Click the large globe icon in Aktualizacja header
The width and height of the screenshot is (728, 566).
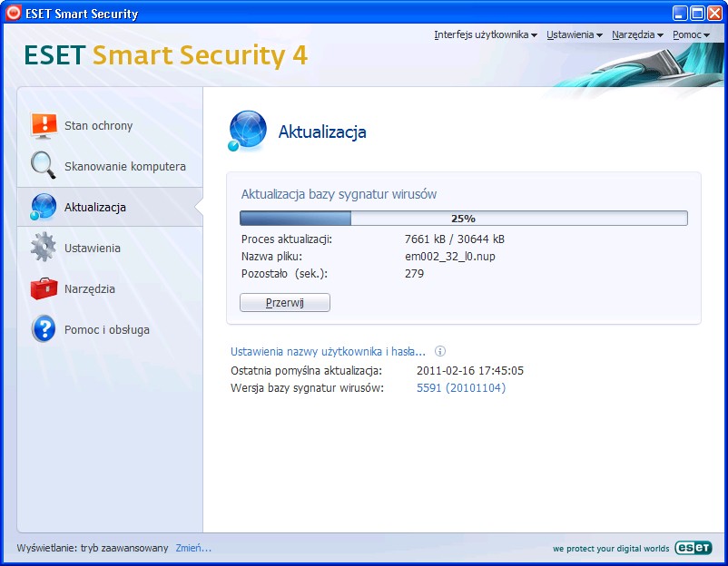[247, 131]
